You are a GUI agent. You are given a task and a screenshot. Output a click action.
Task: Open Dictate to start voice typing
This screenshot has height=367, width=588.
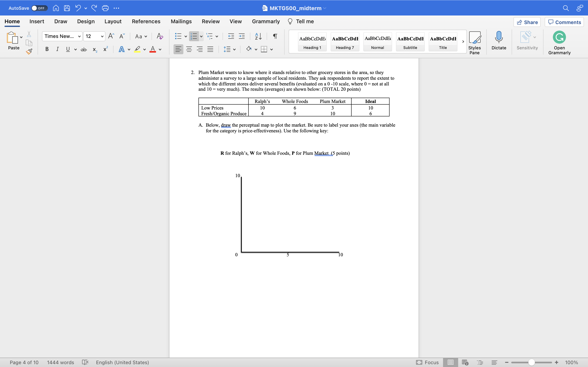click(499, 41)
